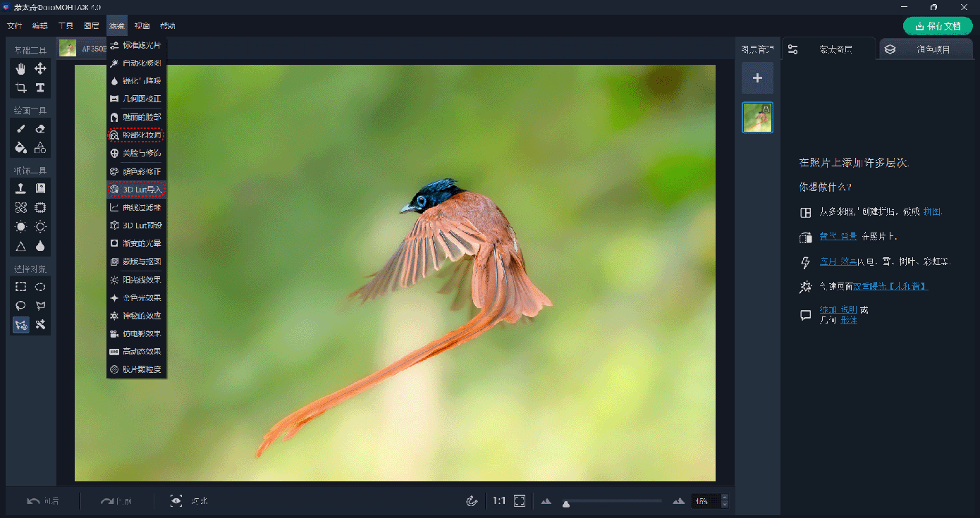This screenshot has width=980, height=518.
Task: Select the Paint Bucket fill tool
Action: coord(21,147)
